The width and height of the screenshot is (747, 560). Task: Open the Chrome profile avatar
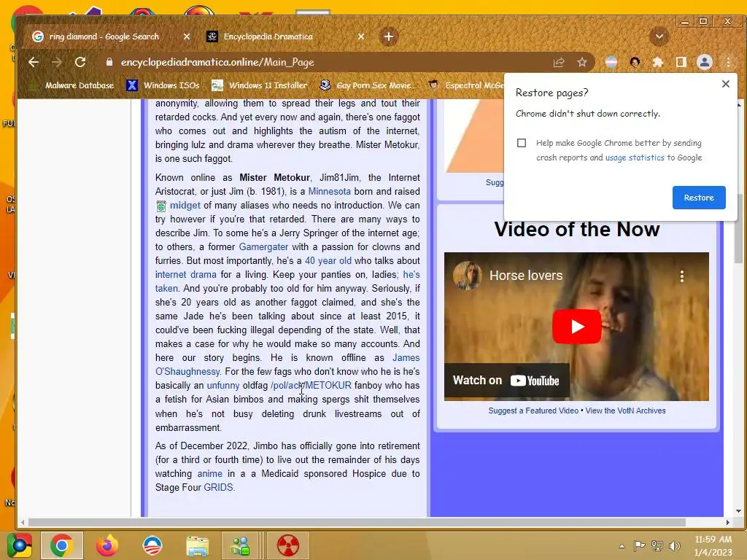(x=705, y=62)
